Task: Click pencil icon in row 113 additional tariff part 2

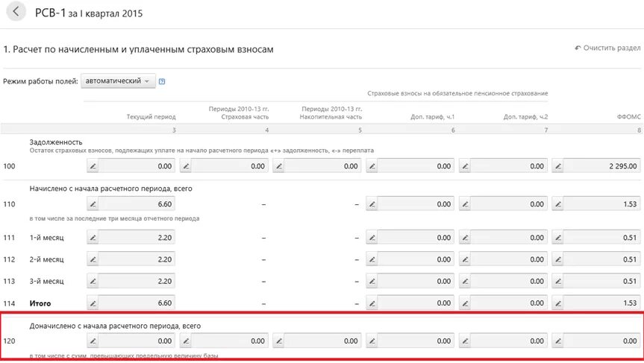Action: pyautogui.click(x=466, y=281)
